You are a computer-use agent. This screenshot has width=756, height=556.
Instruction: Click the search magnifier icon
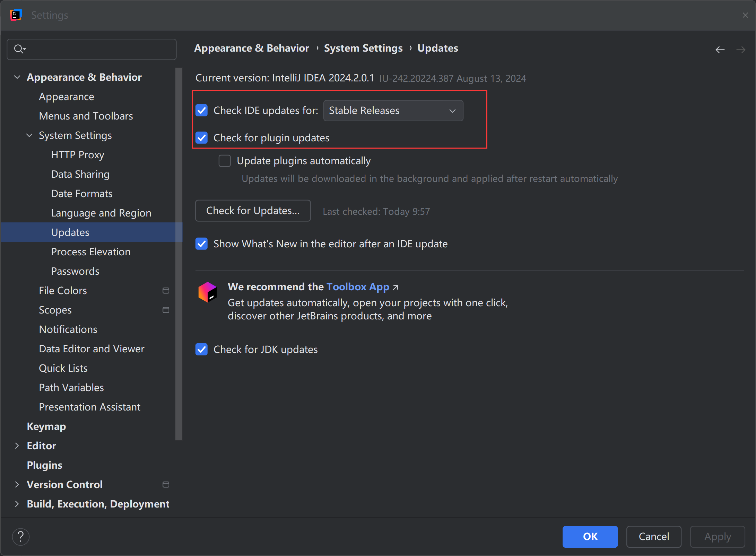click(x=19, y=49)
